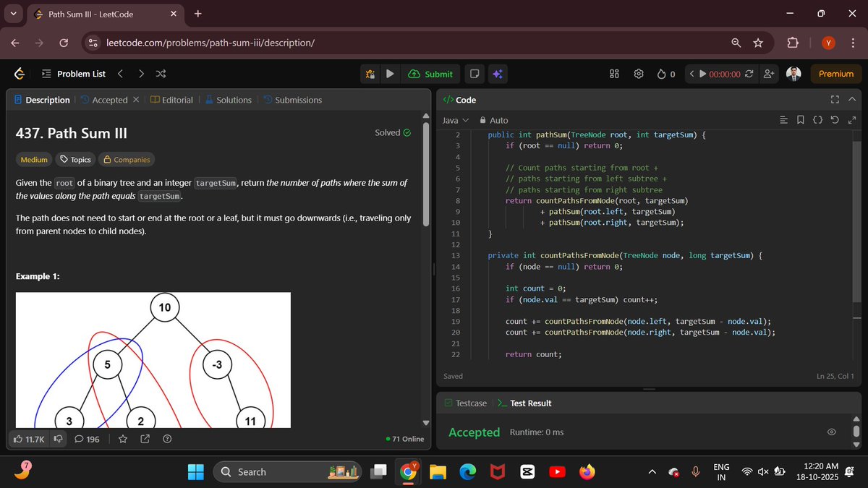This screenshot has width=868, height=488.
Task: Share the problem via share icon
Action: (145, 439)
